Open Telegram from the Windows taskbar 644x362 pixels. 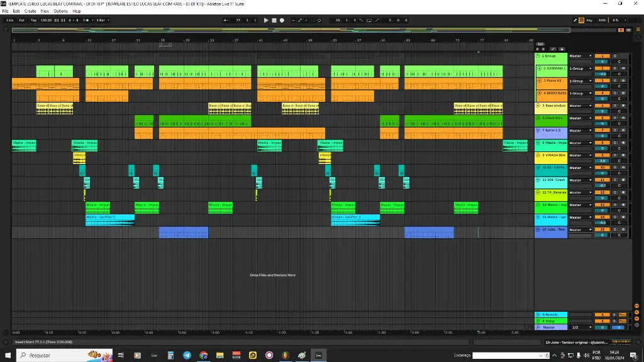point(187,356)
